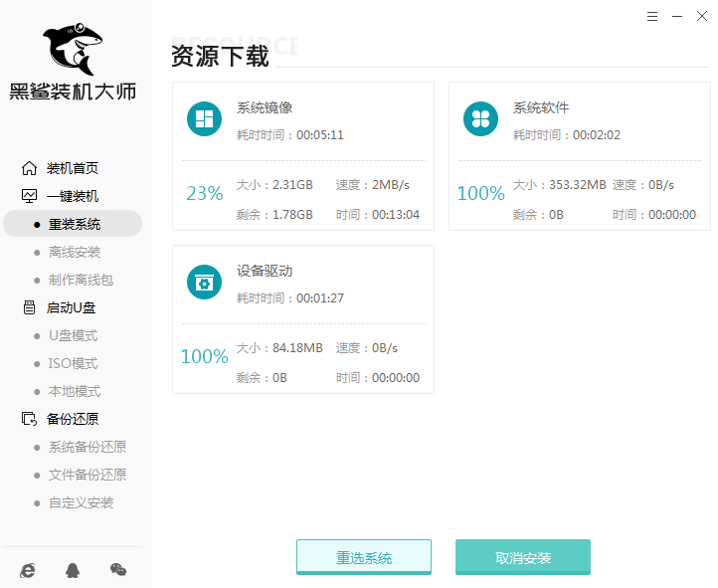The image size is (718, 588).
Task: Click the home icon beside 装机首页
Action: coord(29,168)
